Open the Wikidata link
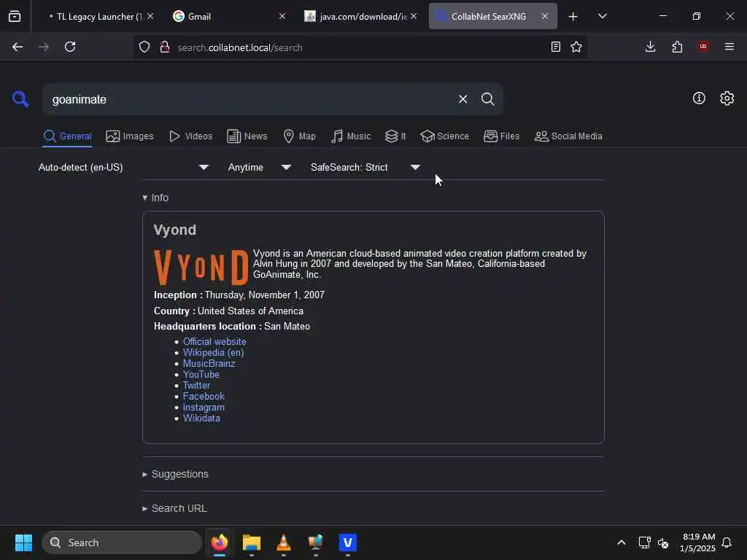Viewport: 747px width, 560px height. [x=201, y=418]
